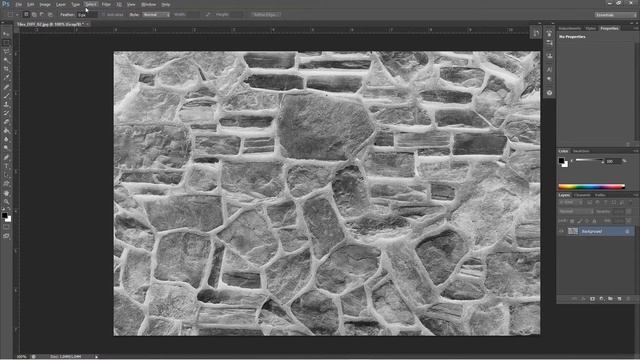Image resolution: width=640 pixels, height=360 pixels.
Task: Select the Blur tool
Action: pos(6,140)
